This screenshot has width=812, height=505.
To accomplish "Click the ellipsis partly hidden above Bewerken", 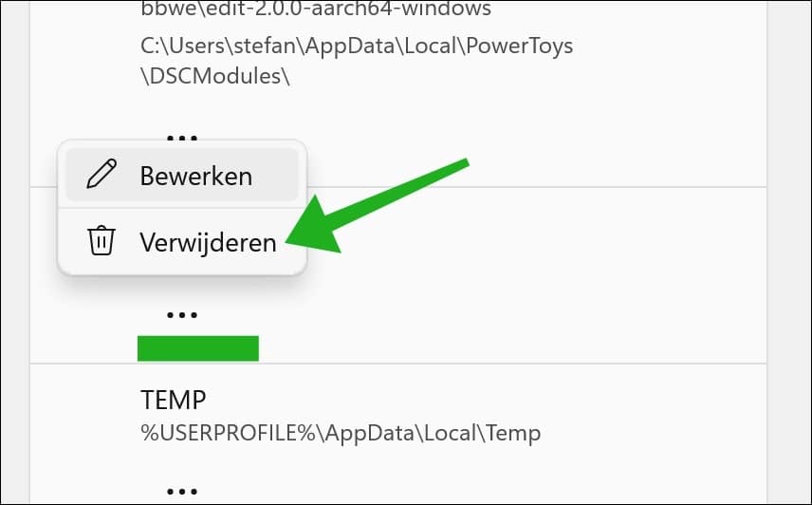I will tap(182, 138).
